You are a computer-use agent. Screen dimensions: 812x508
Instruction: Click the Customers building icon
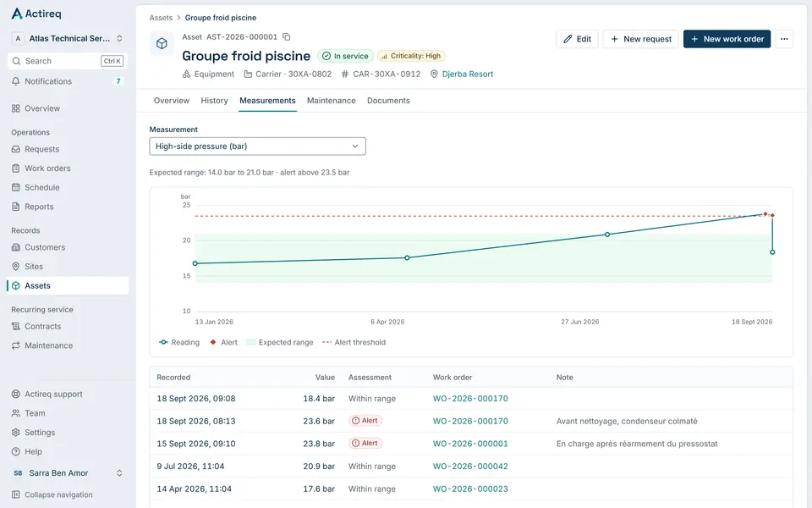[x=16, y=247]
